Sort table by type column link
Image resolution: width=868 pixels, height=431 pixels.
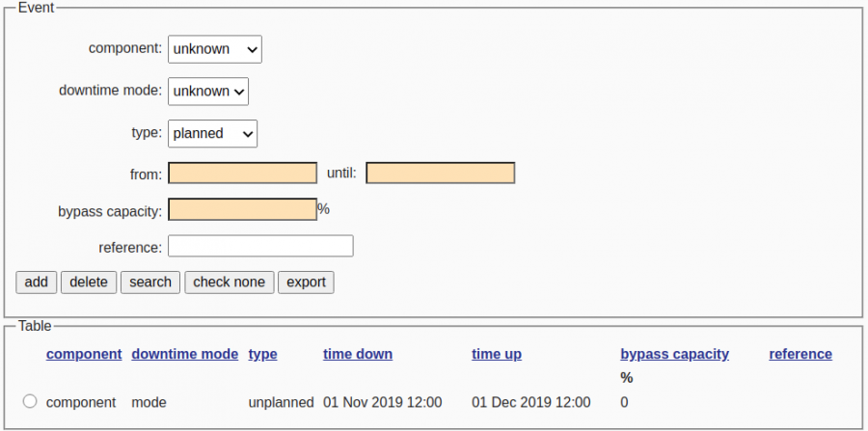coord(262,354)
